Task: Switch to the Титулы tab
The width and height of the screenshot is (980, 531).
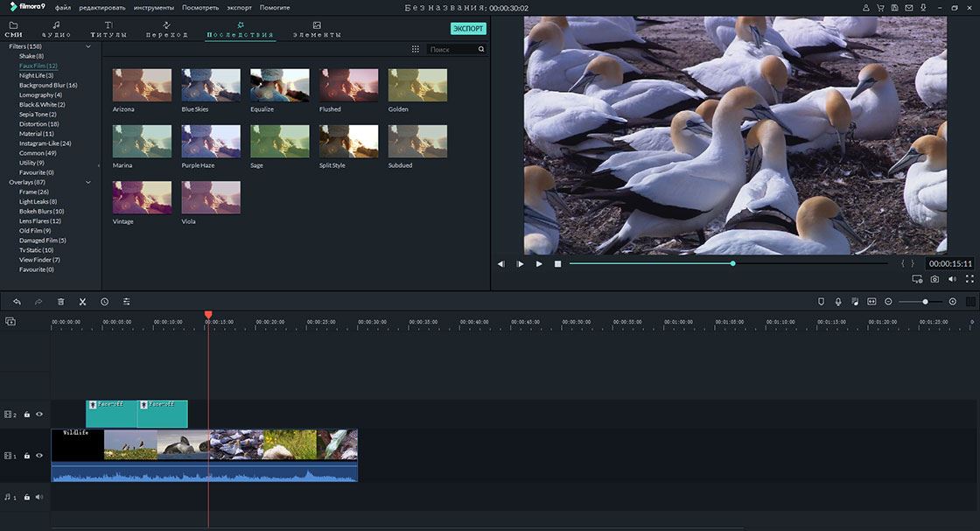Action: coord(108,29)
